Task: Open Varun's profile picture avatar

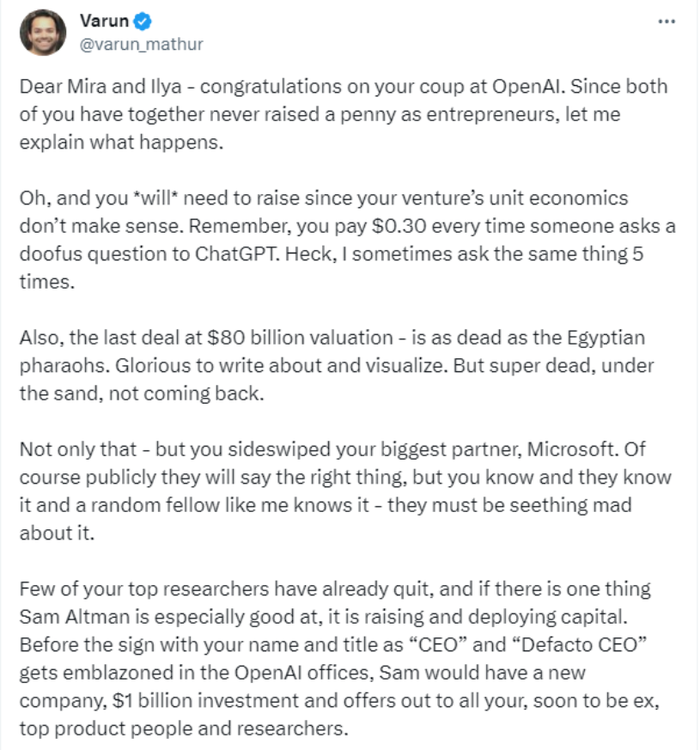Action: tap(43, 33)
